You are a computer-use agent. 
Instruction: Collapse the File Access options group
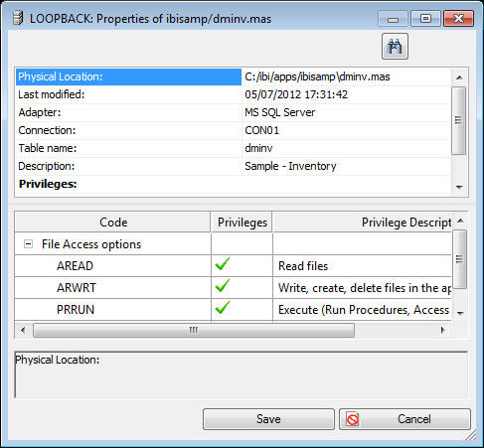coord(29,244)
